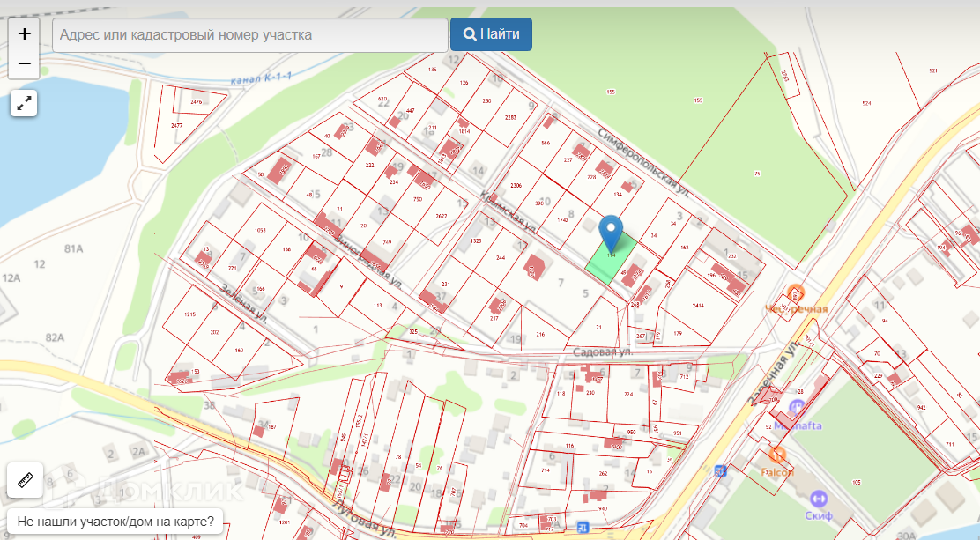The width and height of the screenshot is (980, 540).
Task: Focus the address or cadastral number field
Action: (x=250, y=35)
